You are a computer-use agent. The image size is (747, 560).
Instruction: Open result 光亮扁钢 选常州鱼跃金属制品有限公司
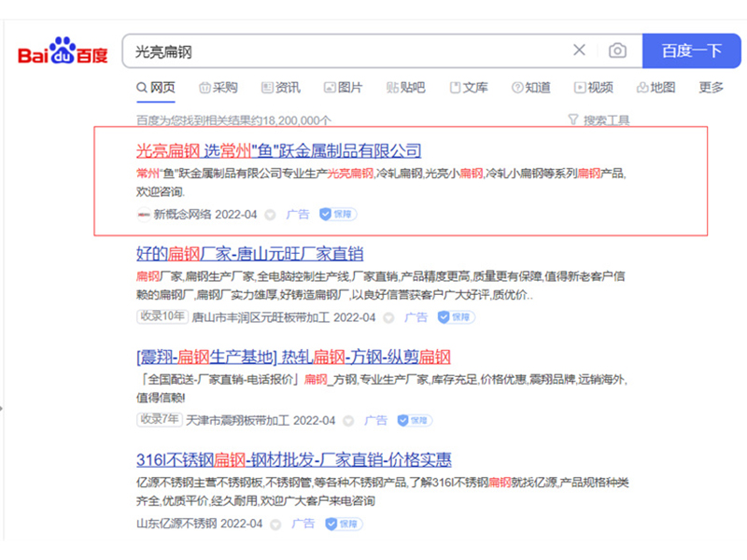pos(278,151)
